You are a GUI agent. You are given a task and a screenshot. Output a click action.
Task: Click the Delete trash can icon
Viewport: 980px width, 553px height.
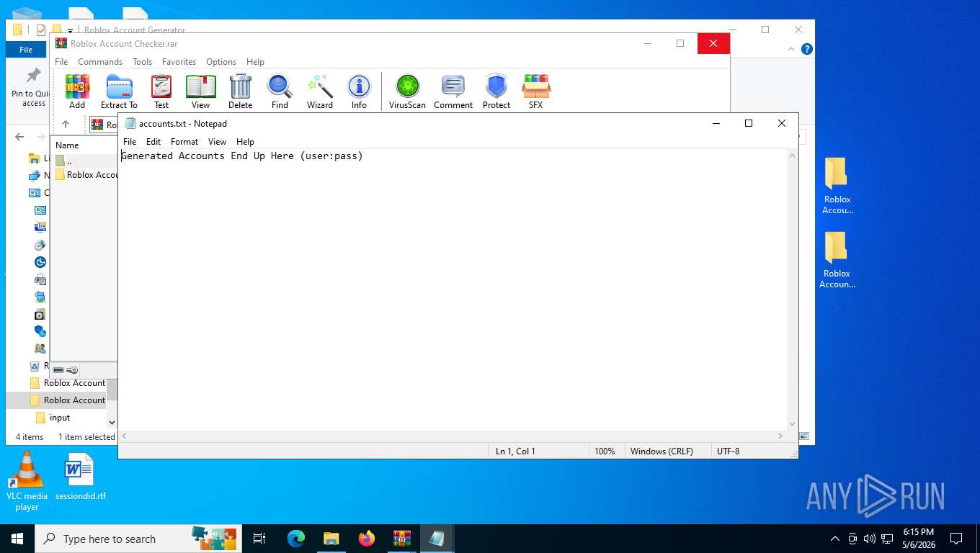click(x=240, y=91)
